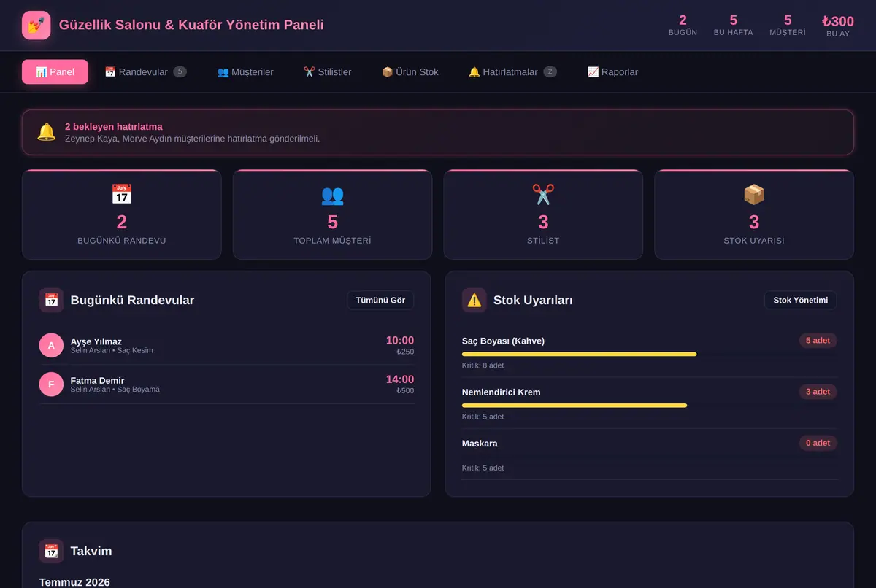
Task: Go to the Müşteriler tab
Action: (245, 72)
